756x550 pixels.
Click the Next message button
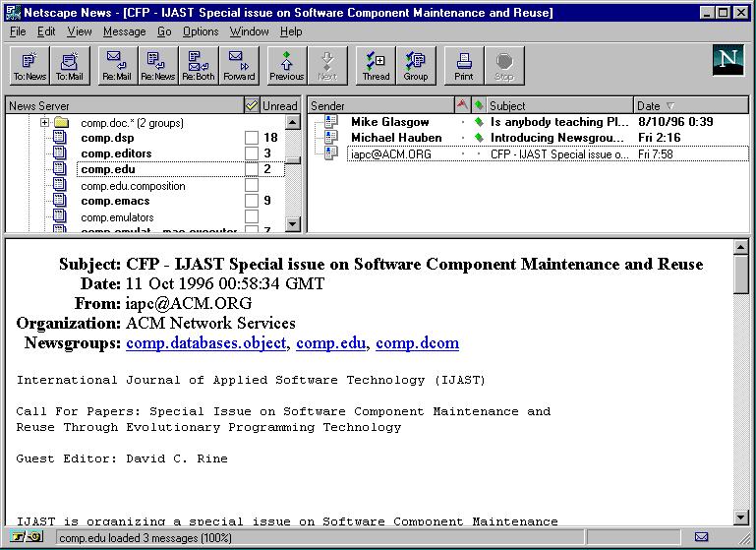click(327, 66)
